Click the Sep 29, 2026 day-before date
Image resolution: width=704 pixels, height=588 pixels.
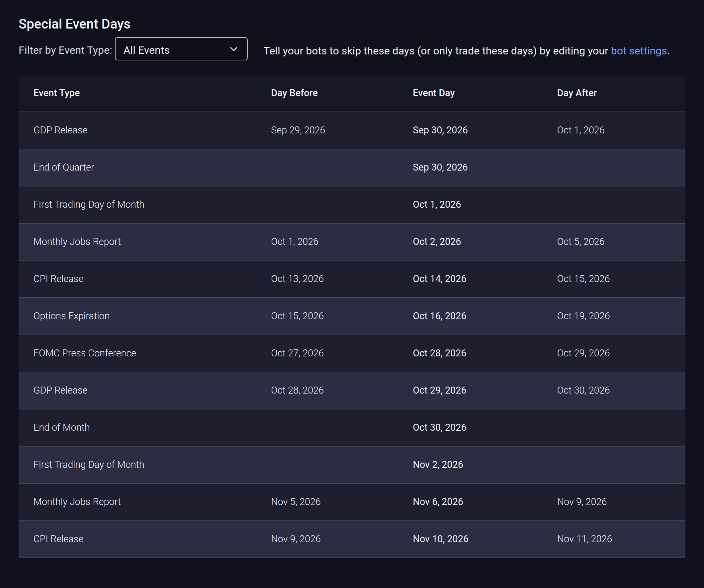(298, 130)
